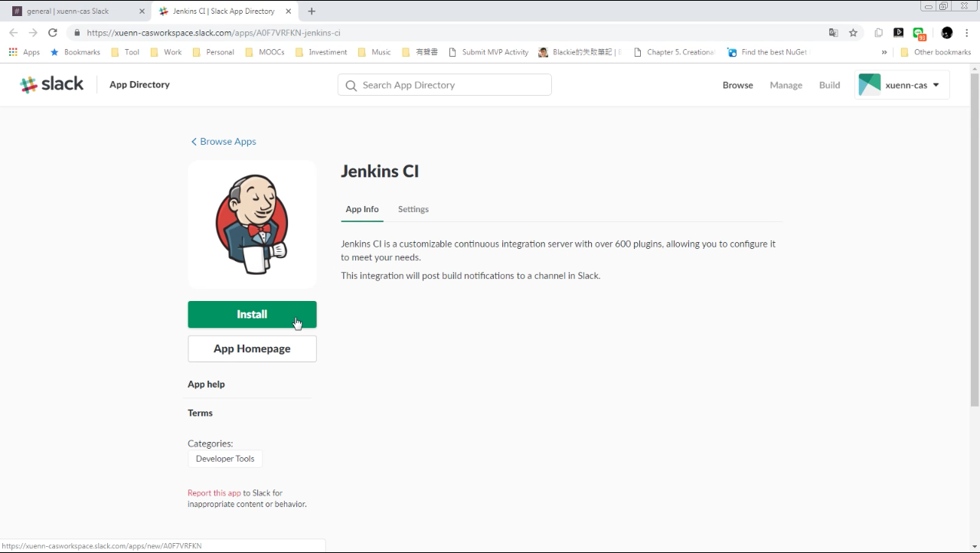Open the Bookmarks star folder
Viewport: 980px width, 553px height.
[x=75, y=52]
